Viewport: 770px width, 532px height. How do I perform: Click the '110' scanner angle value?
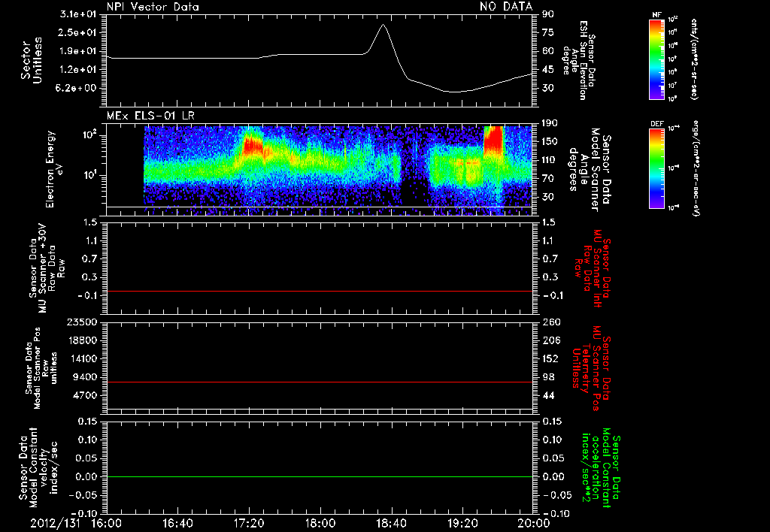click(x=550, y=160)
